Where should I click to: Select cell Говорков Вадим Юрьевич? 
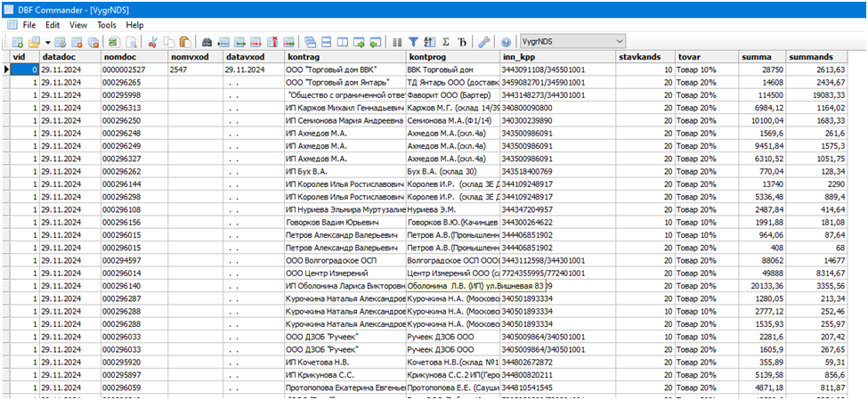[x=345, y=222]
